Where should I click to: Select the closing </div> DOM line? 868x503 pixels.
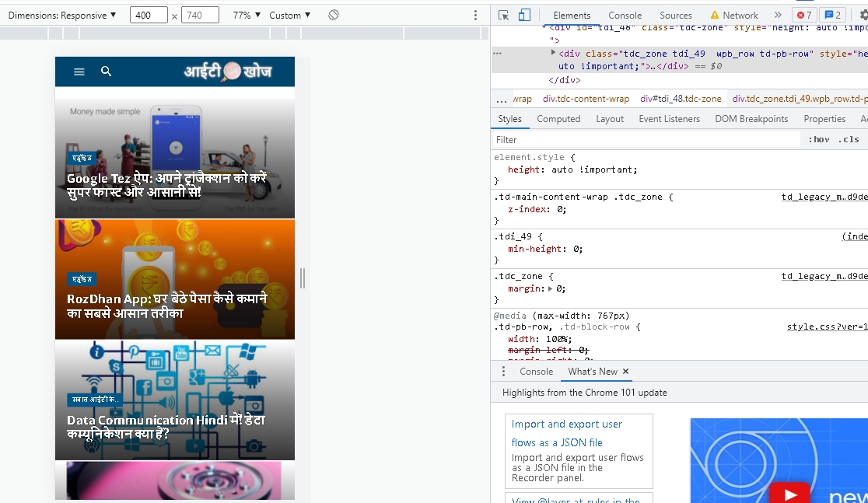click(x=564, y=80)
